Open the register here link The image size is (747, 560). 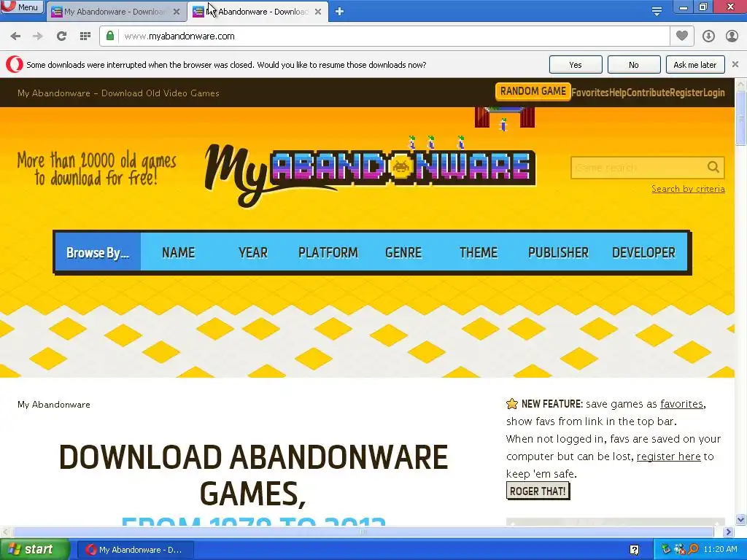coord(668,456)
